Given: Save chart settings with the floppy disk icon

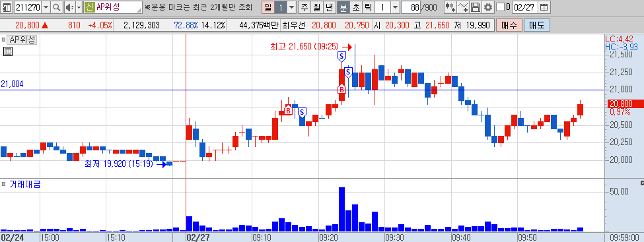Looking at the screenshot, I should point(475,7).
